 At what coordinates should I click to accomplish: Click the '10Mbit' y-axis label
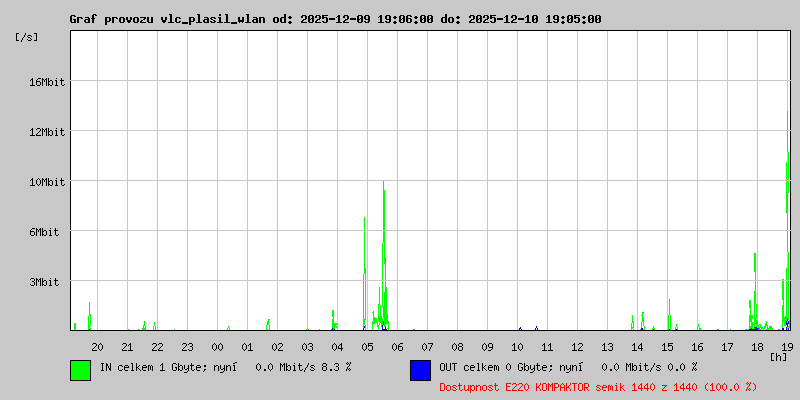tap(47, 182)
